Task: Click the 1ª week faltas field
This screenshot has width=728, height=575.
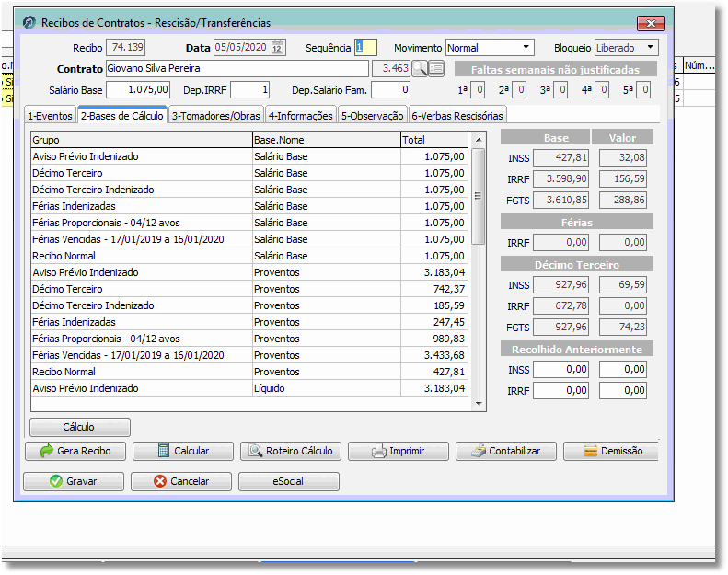Action: pyautogui.click(x=478, y=89)
